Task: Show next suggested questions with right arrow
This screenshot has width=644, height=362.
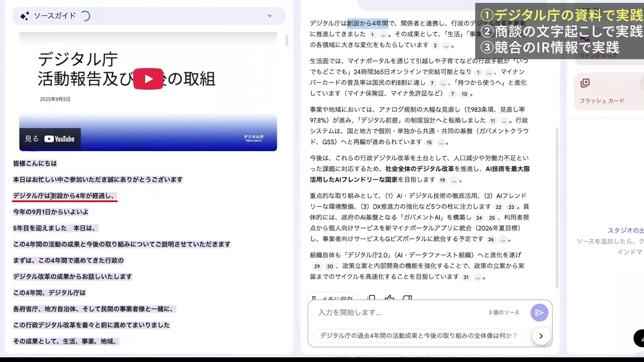Action: [541, 336]
